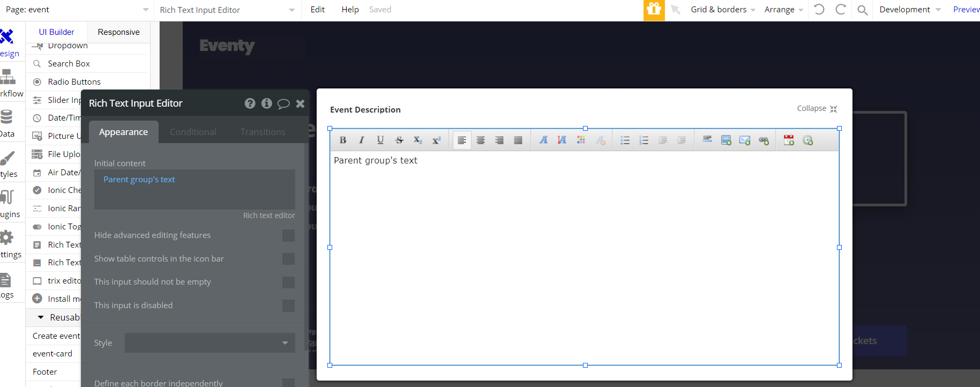The height and width of the screenshot is (387, 980).
Task: Remove text formatting
Action: click(601, 140)
